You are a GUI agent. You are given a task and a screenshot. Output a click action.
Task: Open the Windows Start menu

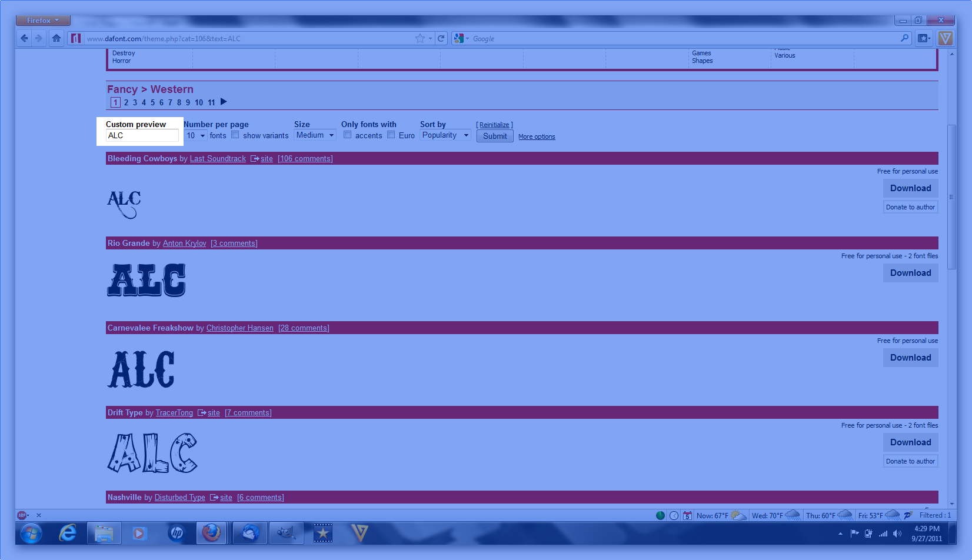(31, 534)
